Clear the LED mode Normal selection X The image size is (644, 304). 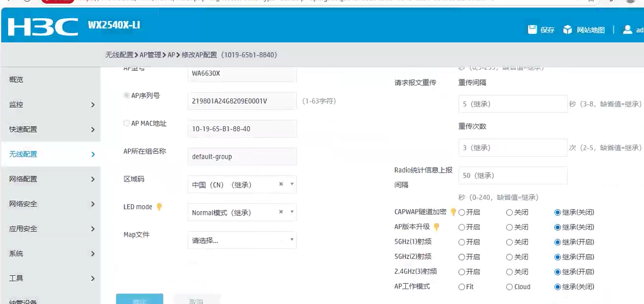pos(281,212)
